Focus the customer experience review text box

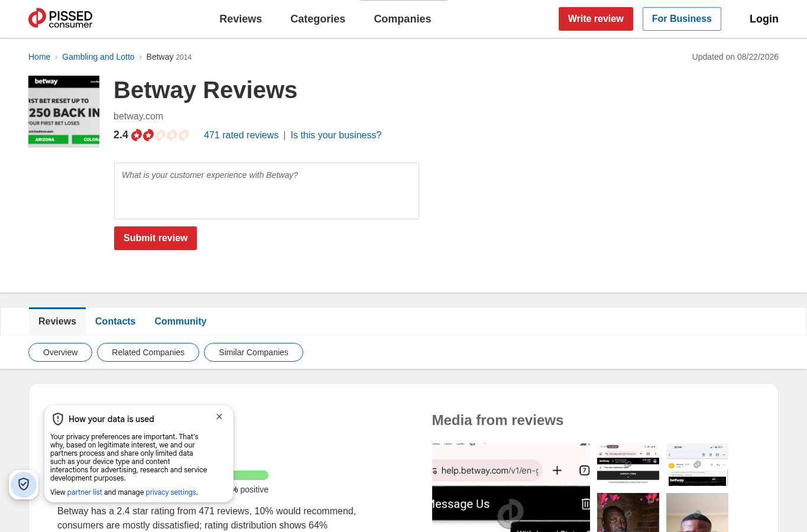(x=267, y=191)
